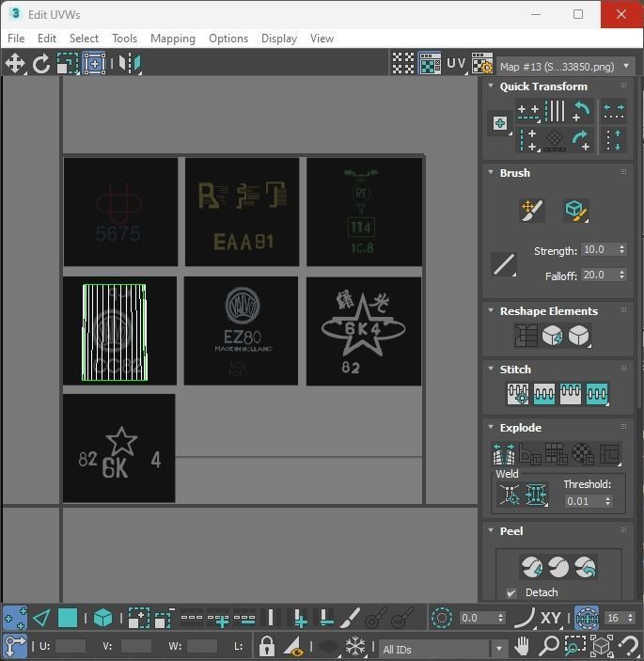Select the Rotate tool
This screenshot has width=644, height=661.
[40, 64]
